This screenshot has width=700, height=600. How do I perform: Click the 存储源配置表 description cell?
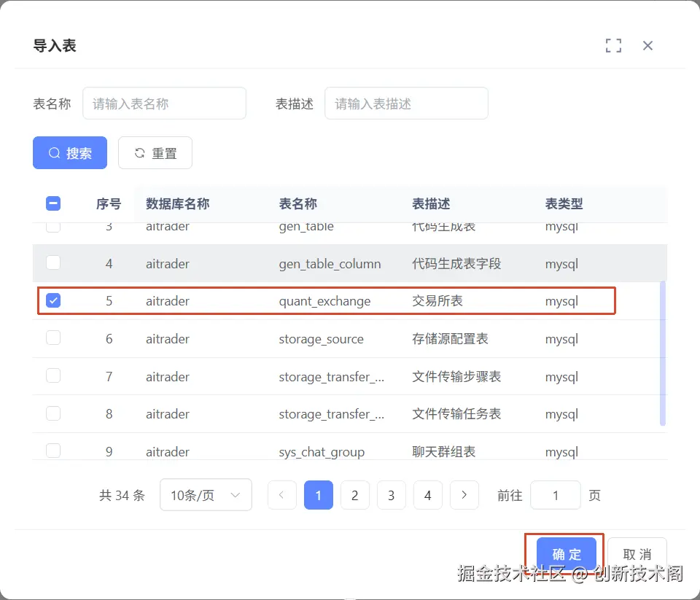click(x=450, y=339)
